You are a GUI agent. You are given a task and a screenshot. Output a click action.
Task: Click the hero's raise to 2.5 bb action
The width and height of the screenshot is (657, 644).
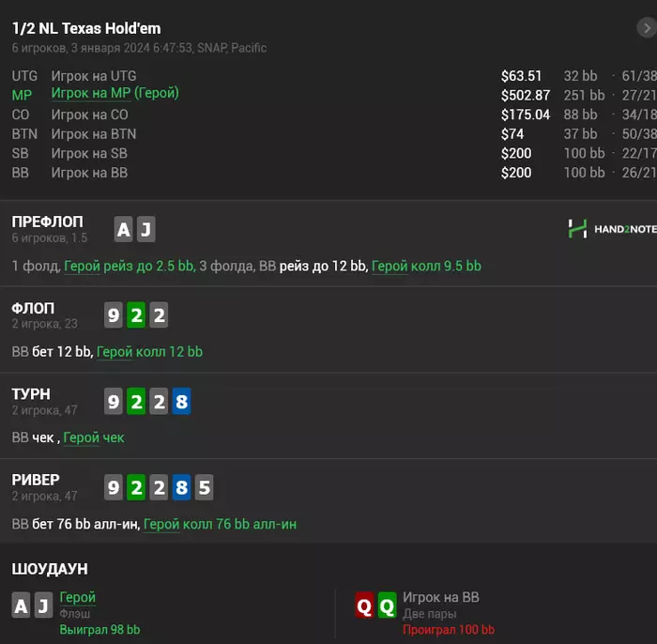click(130, 266)
